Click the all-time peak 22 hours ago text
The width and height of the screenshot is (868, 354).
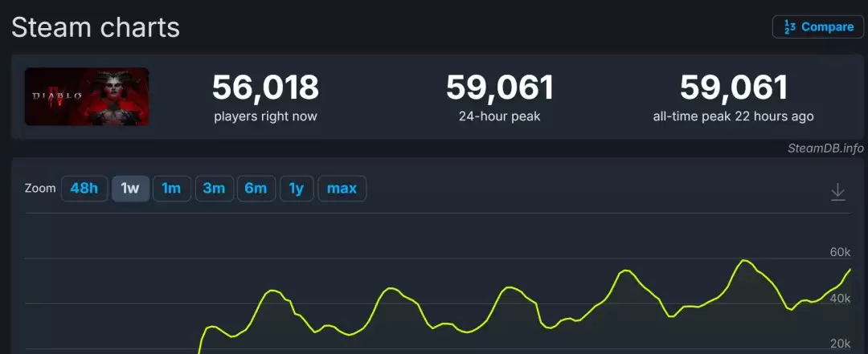[734, 116]
